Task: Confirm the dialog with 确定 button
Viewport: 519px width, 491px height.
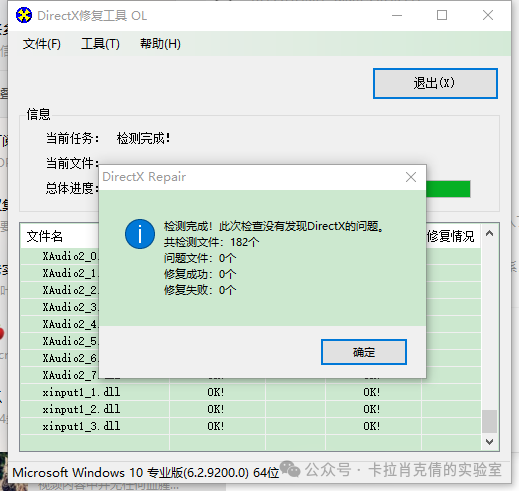Action: [364, 352]
